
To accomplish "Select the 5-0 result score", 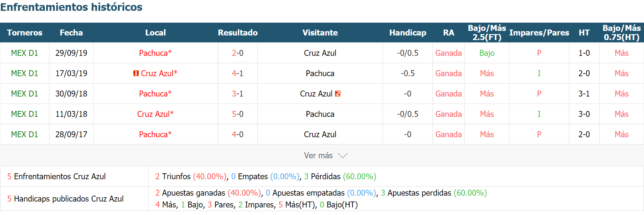I will coord(238,114).
